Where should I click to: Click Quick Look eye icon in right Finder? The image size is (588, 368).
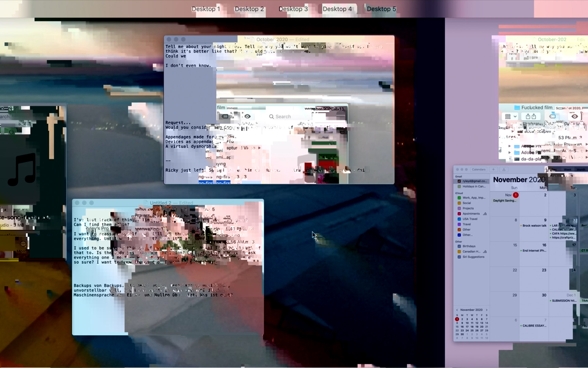[574, 117]
